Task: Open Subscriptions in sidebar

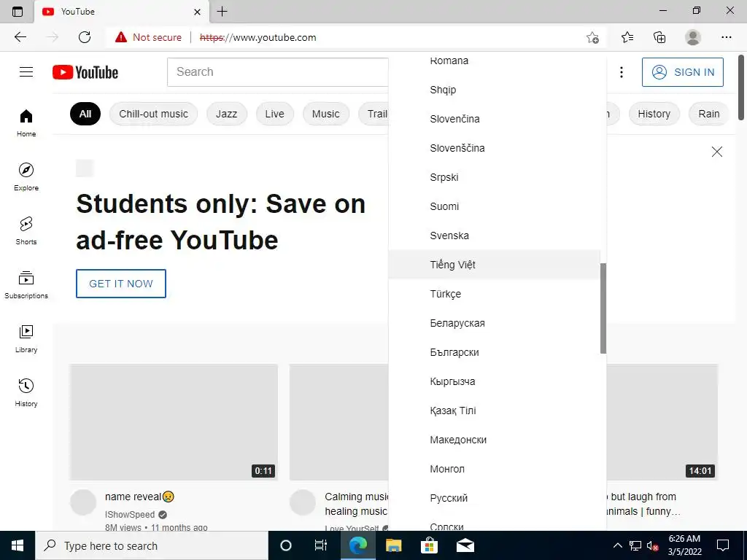Action: coord(26,284)
